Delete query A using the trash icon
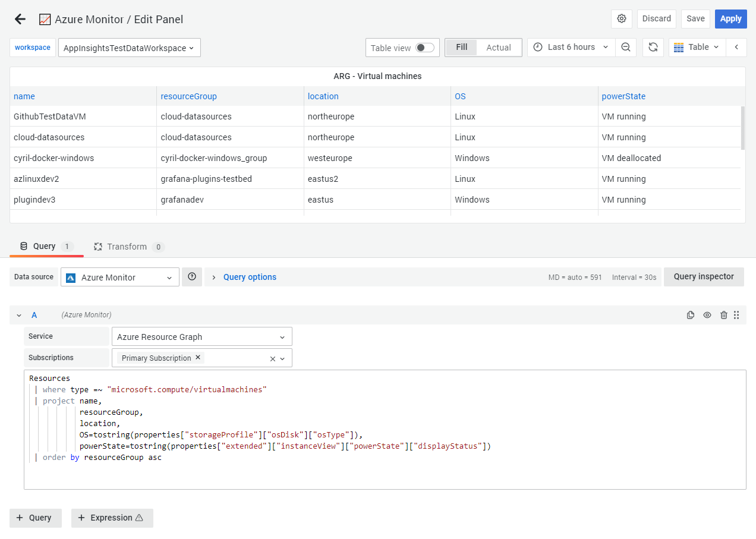Viewport: 756px width, 539px height. click(x=723, y=315)
